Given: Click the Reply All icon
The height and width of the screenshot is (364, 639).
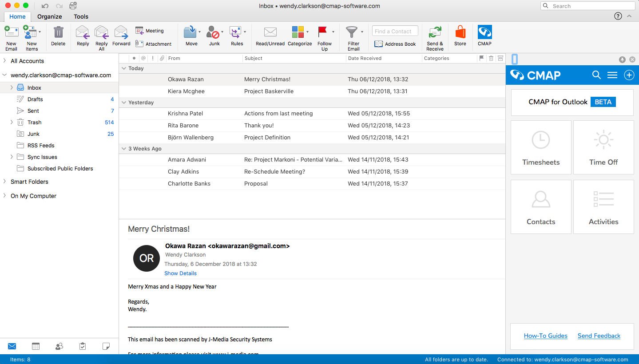Looking at the screenshot, I should coord(102,32).
